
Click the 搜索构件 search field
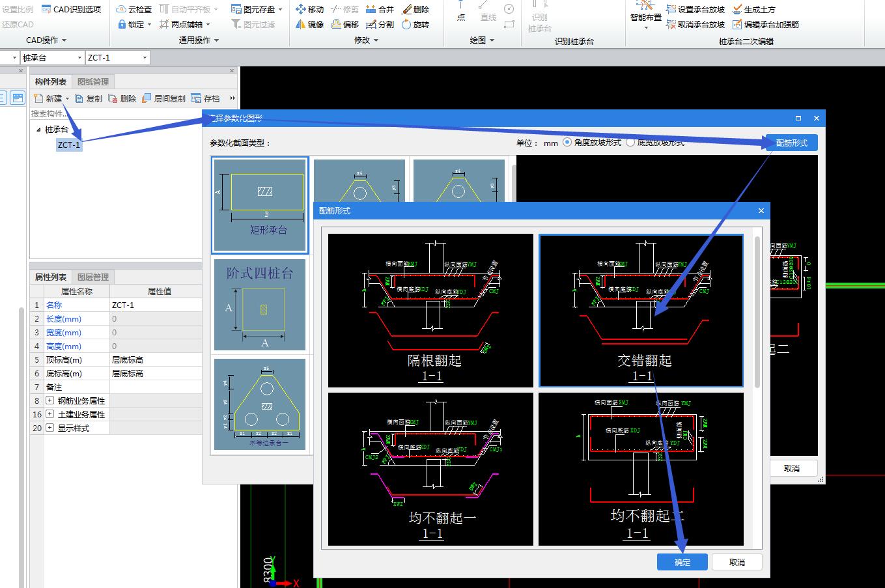tap(116, 113)
